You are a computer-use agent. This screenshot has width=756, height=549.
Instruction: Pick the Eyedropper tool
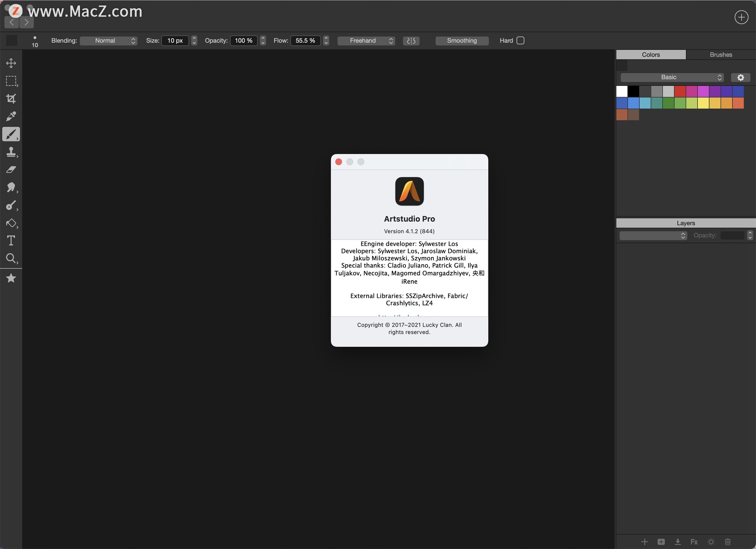pyautogui.click(x=11, y=116)
